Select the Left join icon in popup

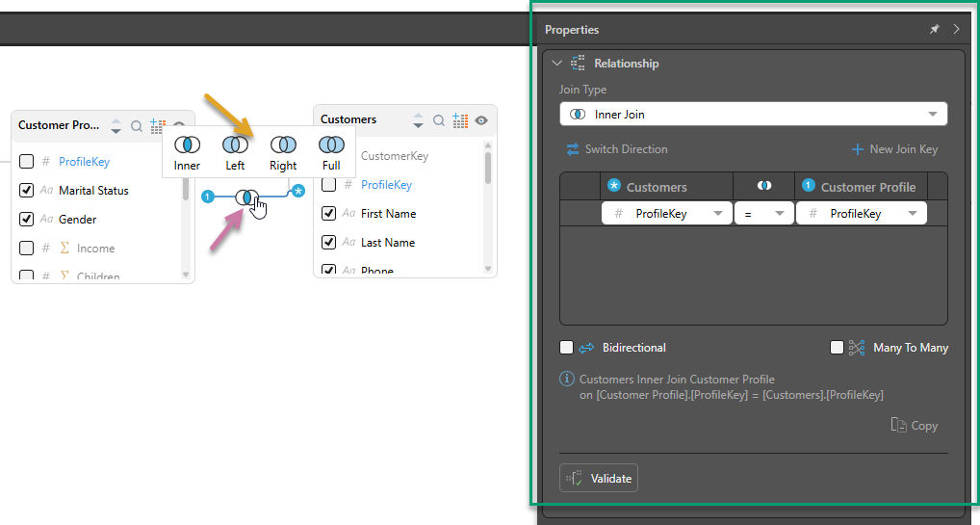pyautogui.click(x=235, y=145)
